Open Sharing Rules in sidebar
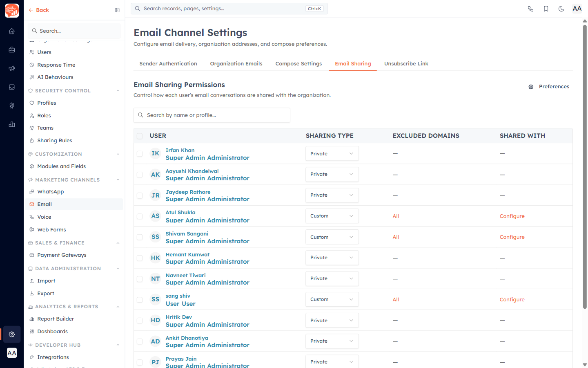 tap(55, 141)
